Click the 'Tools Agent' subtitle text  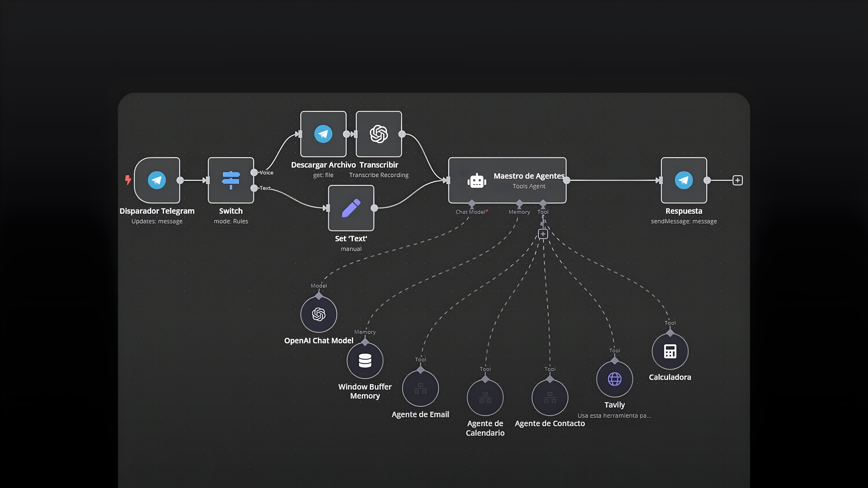point(529,186)
